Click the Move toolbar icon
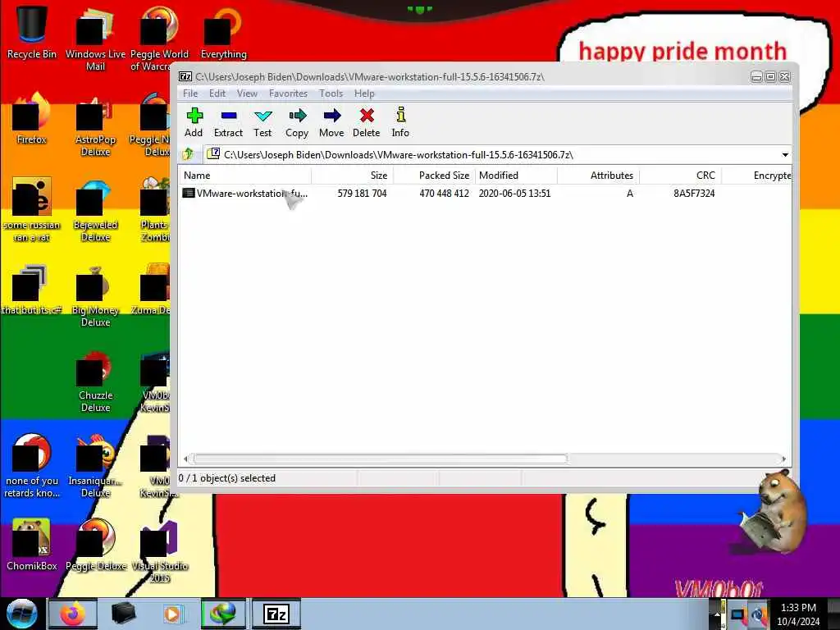Image resolution: width=840 pixels, height=630 pixels. (331, 116)
